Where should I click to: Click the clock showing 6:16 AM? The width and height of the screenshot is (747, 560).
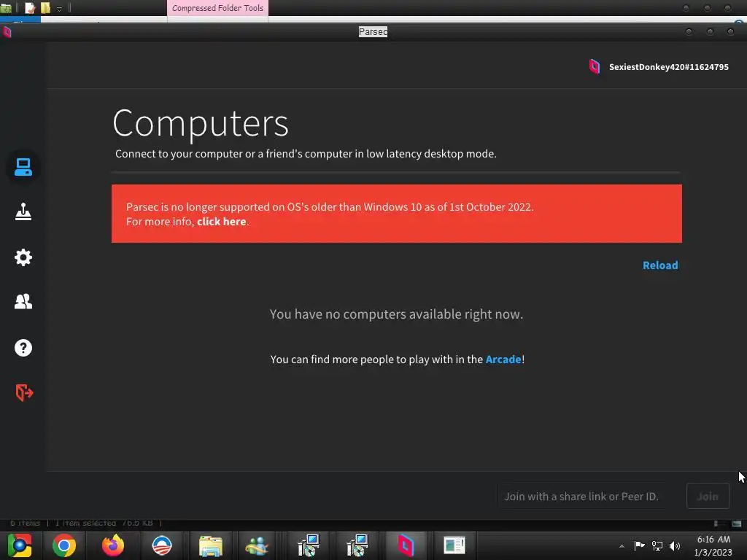point(713,545)
